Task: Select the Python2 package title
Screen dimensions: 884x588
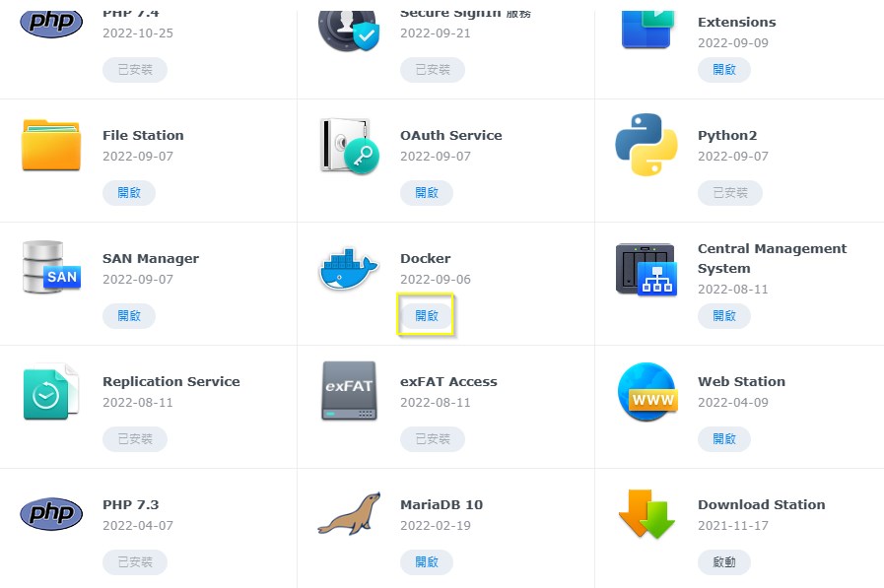Action: [x=727, y=136]
